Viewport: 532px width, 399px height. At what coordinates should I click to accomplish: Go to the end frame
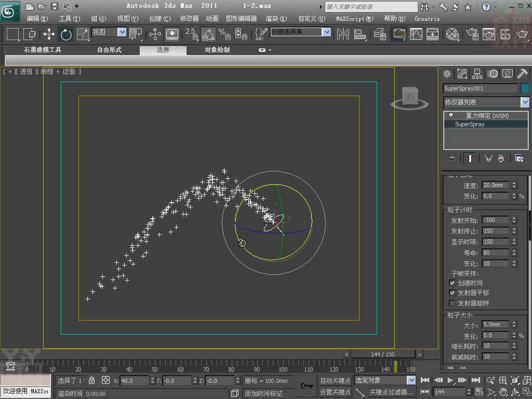[x=476, y=380]
